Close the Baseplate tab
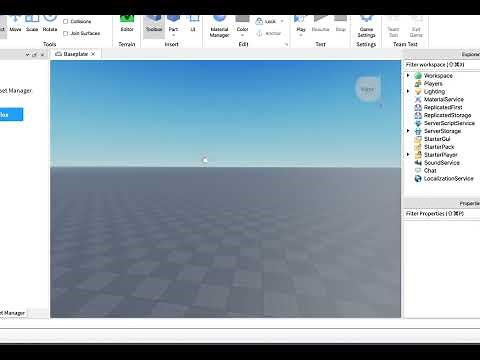This screenshot has width=480, height=360. pyautogui.click(x=93, y=54)
